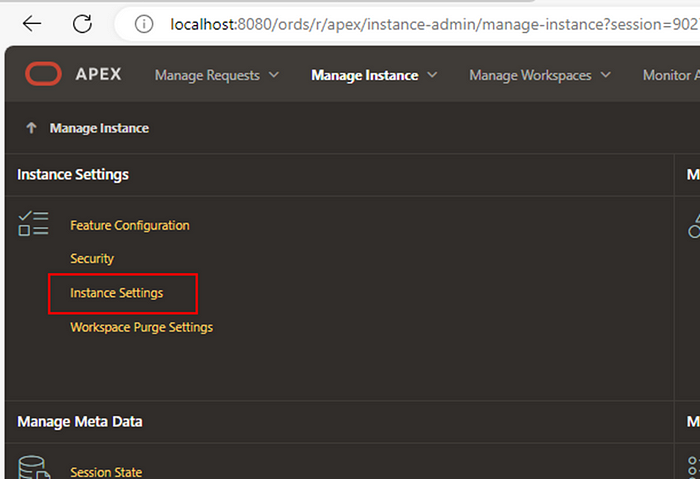Click the Instance Settings checklist icon

[x=33, y=223]
